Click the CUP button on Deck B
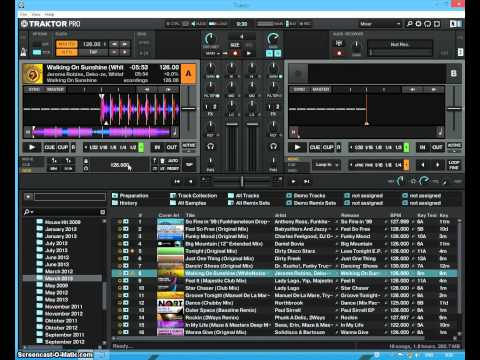The width and height of the screenshot is (480, 360). (x=328, y=147)
